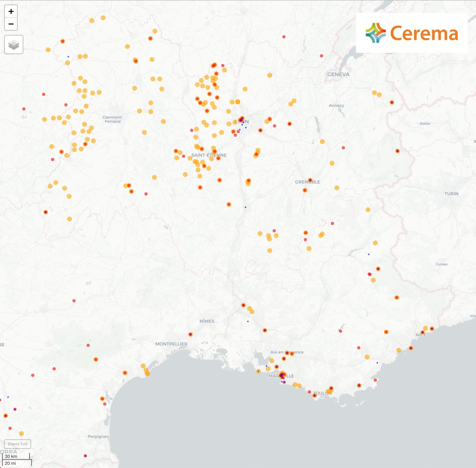The height and width of the screenshot is (468, 476).
Task: Select the marker right of Montpellier label
Action: coord(190,334)
